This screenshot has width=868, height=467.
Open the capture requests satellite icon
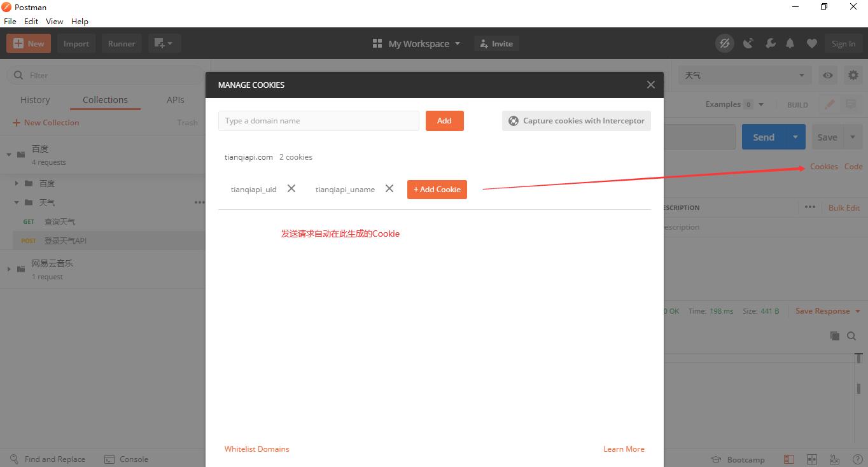coord(748,43)
